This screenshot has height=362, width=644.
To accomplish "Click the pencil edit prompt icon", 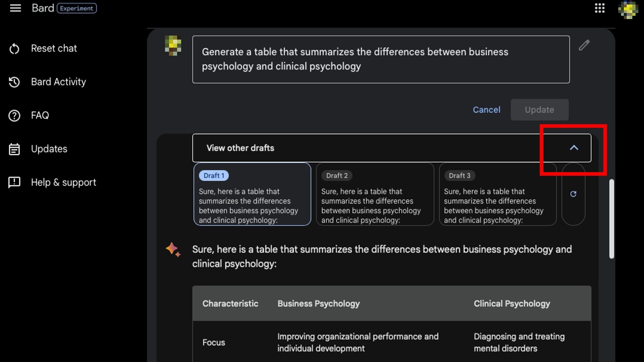I will coord(584,45).
